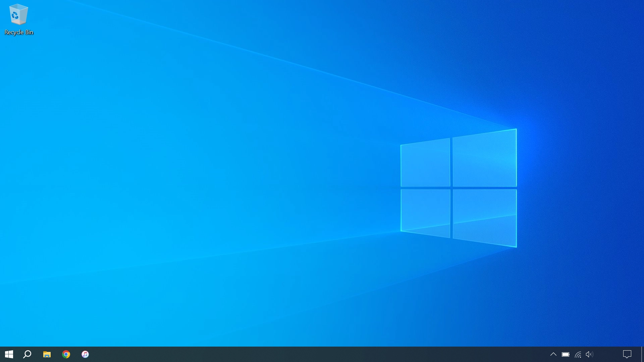Screen dimensions: 644x362
Task: Start a search using the magnifier icon
Action: point(27,354)
